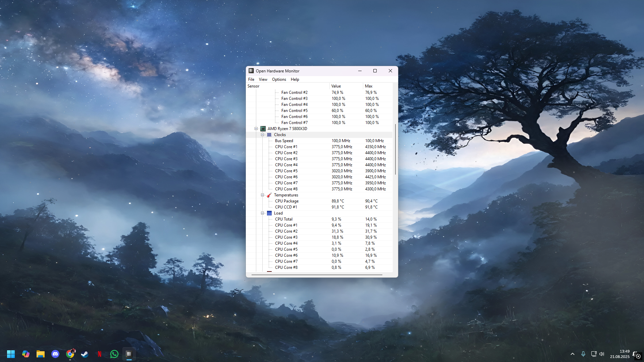644x362 pixels.
Task: Minimize the Open Hardware Monitor window
Action: [360, 71]
